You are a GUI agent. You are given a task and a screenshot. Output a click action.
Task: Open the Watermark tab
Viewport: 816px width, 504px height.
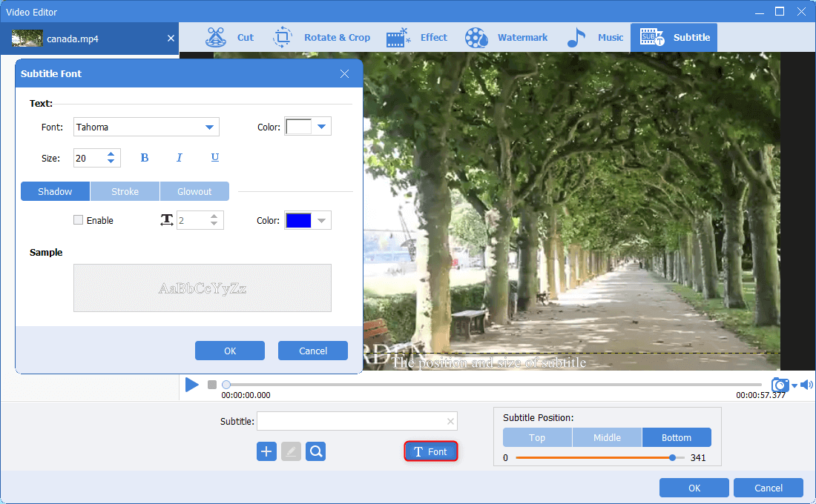[507, 38]
